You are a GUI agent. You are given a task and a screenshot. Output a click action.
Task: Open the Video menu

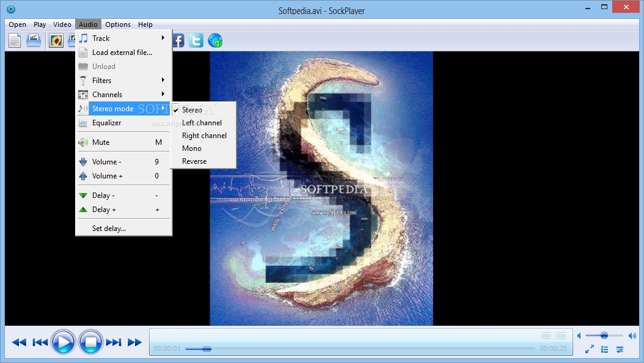coord(62,24)
